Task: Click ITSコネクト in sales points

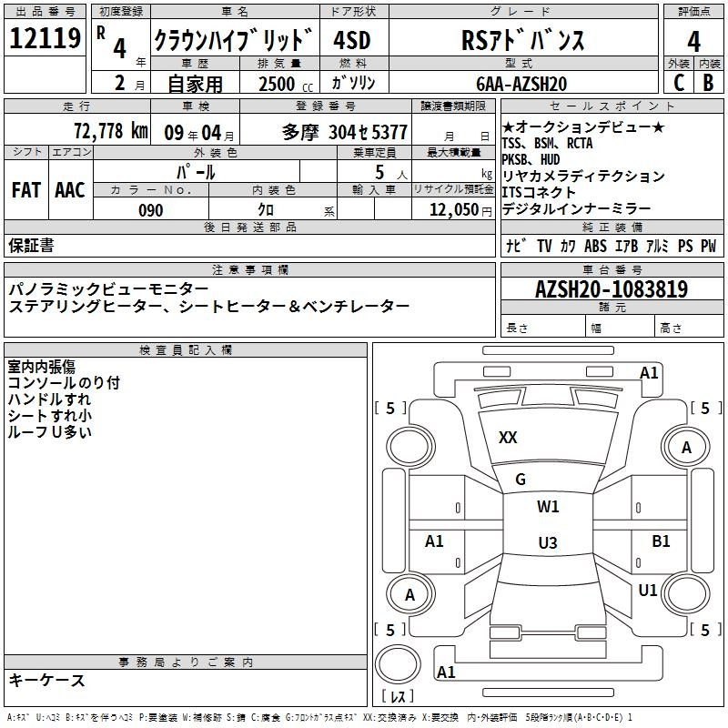Action: click(539, 192)
